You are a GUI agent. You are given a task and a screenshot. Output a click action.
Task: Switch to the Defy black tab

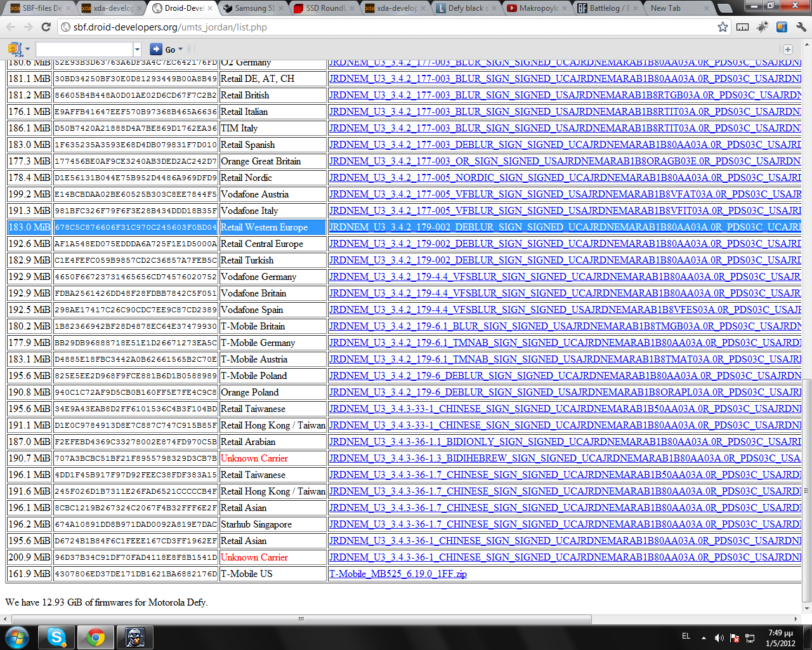[x=463, y=8]
